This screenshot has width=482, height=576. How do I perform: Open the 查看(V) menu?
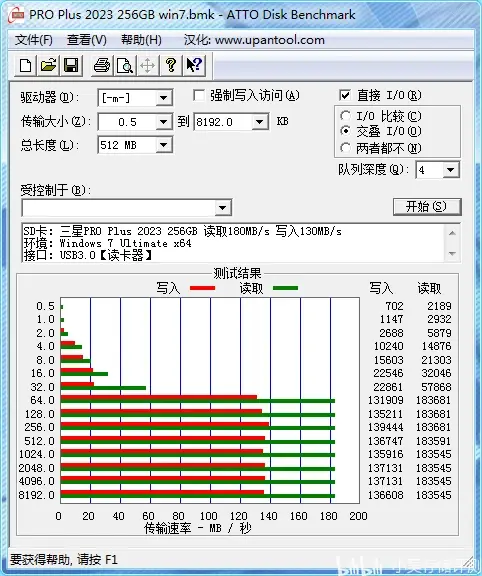[x=87, y=40]
